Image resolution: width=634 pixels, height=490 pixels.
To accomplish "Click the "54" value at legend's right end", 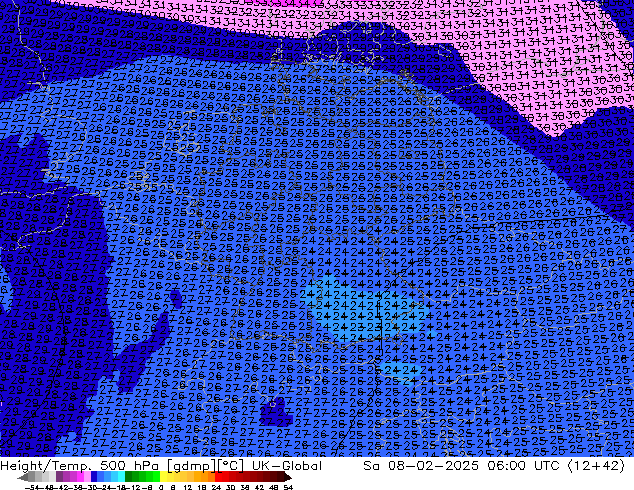I will click(288, 487).
